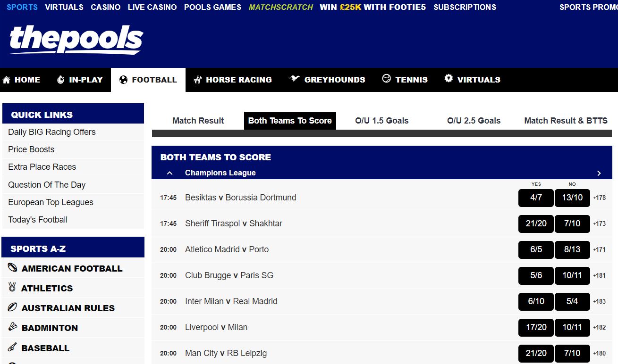The image size is (618, 364).
Task: Click the thepools logo
Action: coord(76,39)
